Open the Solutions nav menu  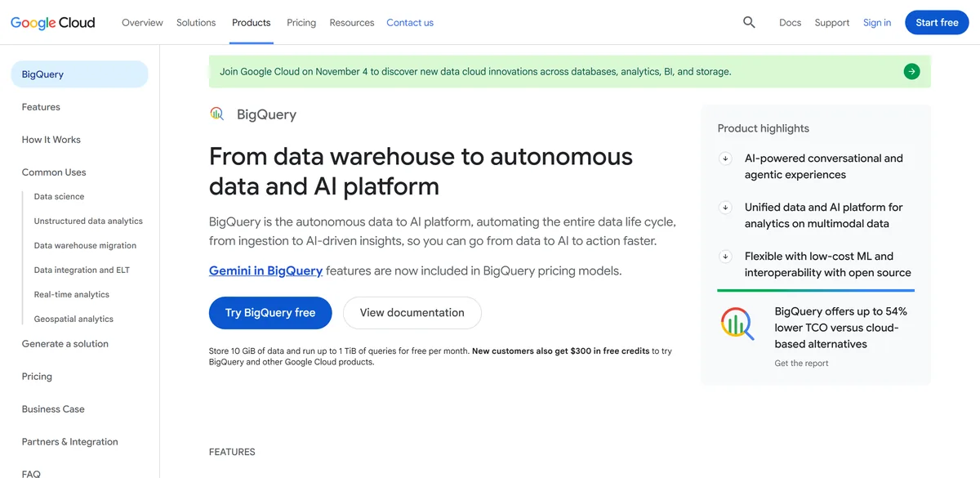point(196,23)
